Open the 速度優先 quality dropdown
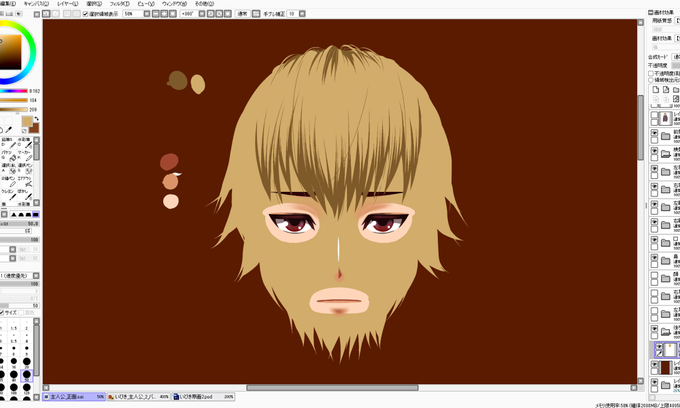680x408 pixels. tap(36, 276)
